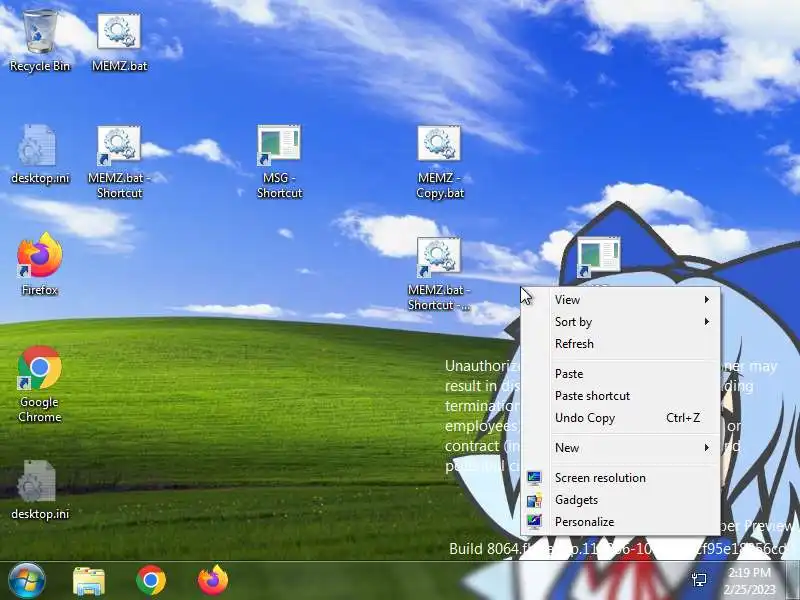Click the Gadgets icon in the menu
The height and width of the screenshot is (600, 800).
click(534, 500)
